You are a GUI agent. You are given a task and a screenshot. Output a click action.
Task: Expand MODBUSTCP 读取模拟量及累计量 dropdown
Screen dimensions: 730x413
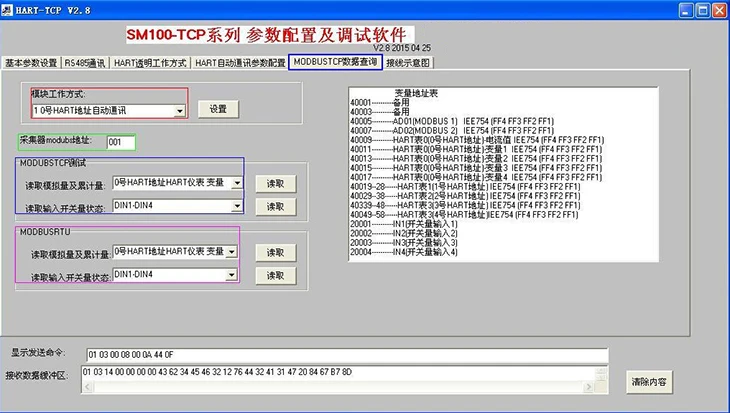[x=237, y=183]
